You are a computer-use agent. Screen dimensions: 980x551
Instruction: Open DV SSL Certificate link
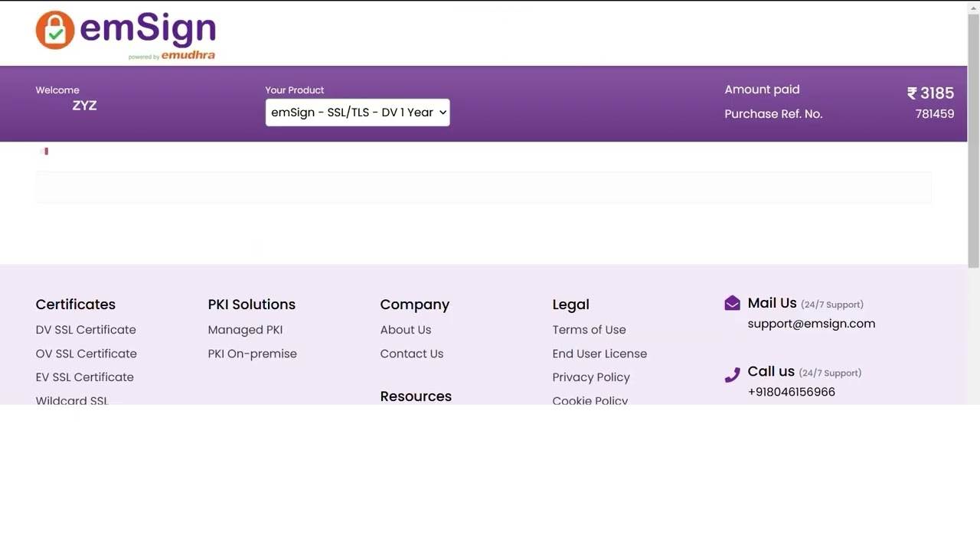(86, 330)
